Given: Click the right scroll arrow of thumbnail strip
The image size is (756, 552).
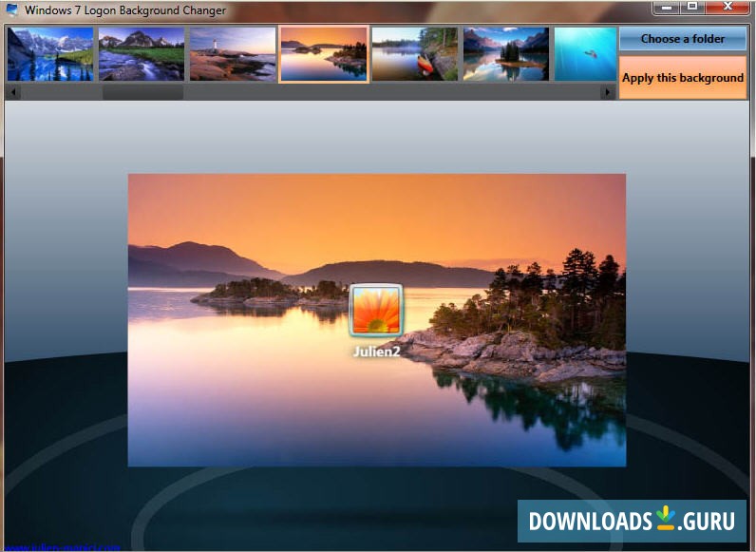Looking at the screenshot, I should point(608,91).
